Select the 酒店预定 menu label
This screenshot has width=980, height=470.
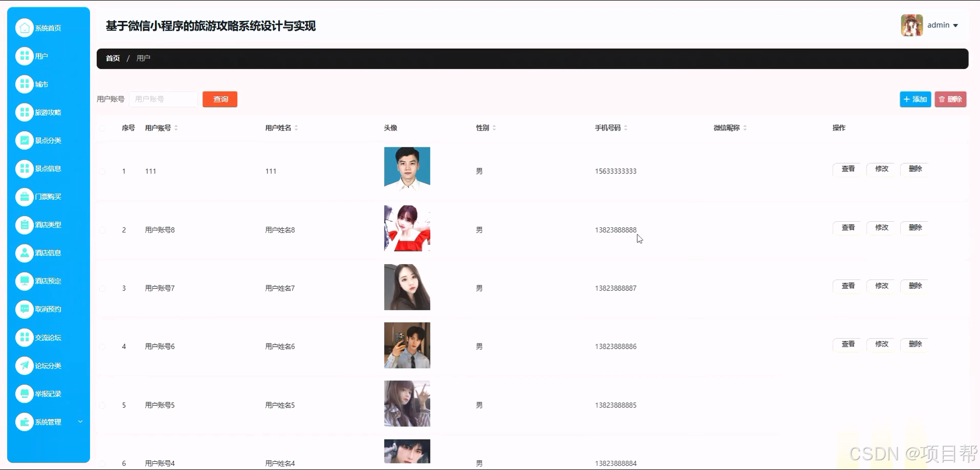pos(48,281)
